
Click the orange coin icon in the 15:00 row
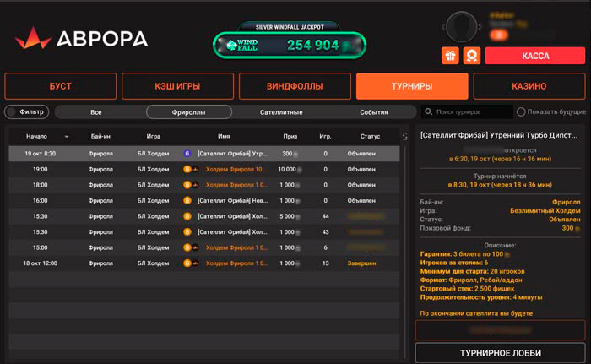click(187, 247)
